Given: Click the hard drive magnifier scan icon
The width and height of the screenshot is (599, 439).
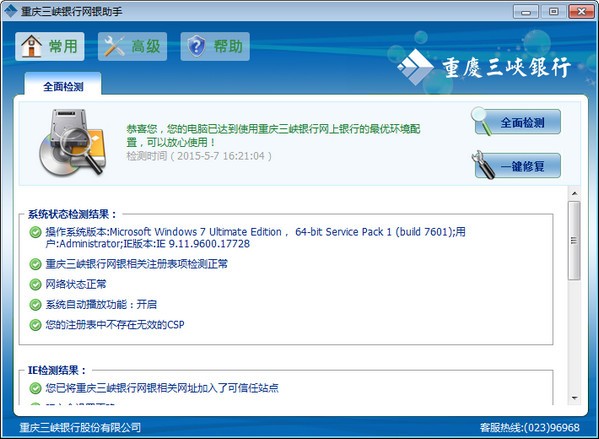Looking at the screenshot, I should pos(72,142).
